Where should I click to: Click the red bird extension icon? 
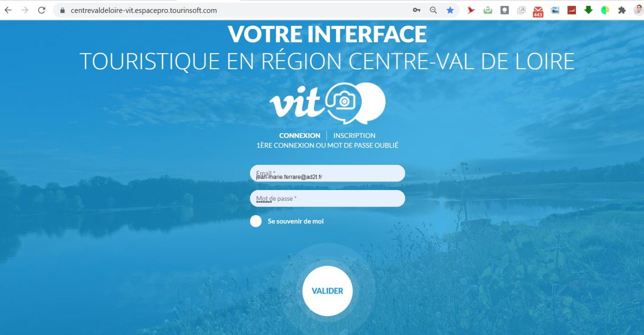point(471,10)
